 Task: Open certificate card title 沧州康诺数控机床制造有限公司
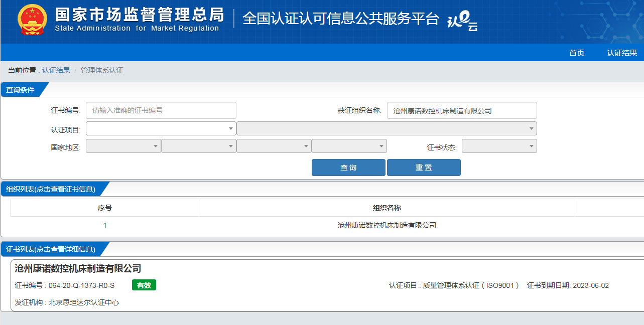click(78, 269)
